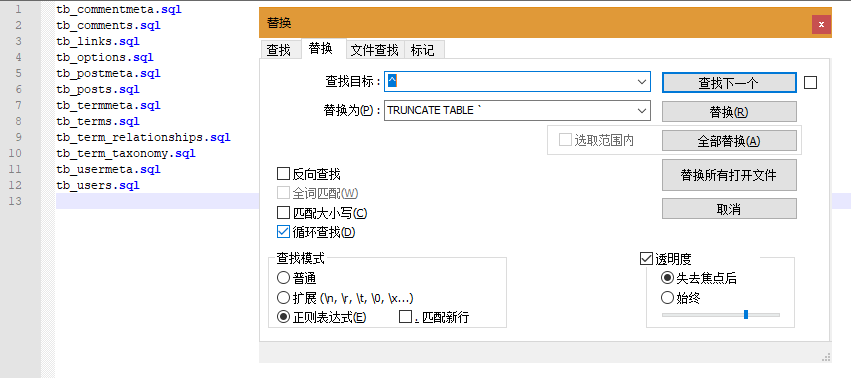Screen dimensions: 851x378
Task: Uncheck the 循环查找 option
Action: pyautogui.click(x=283, y=232)
